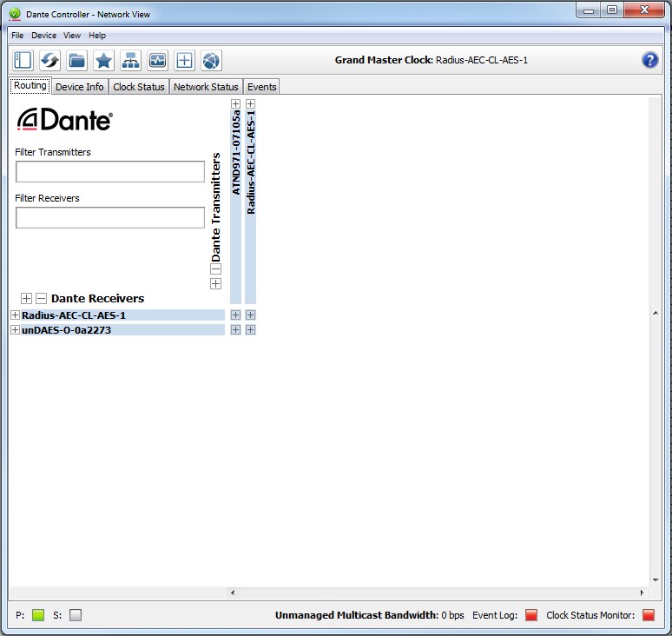Open the View menu
672x636 pixels.
click(x=72, y=36)
